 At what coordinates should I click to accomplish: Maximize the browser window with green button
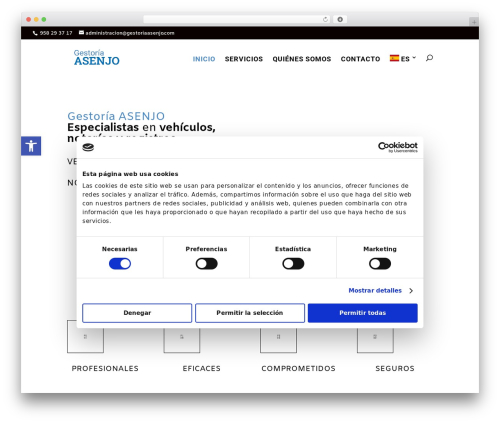[x=44, y=19]
